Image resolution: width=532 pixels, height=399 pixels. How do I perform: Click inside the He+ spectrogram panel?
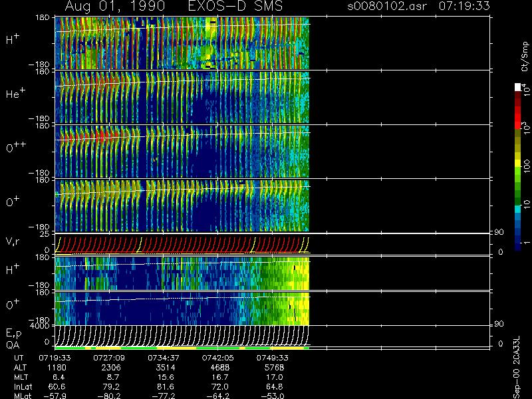tap(182, 97)
